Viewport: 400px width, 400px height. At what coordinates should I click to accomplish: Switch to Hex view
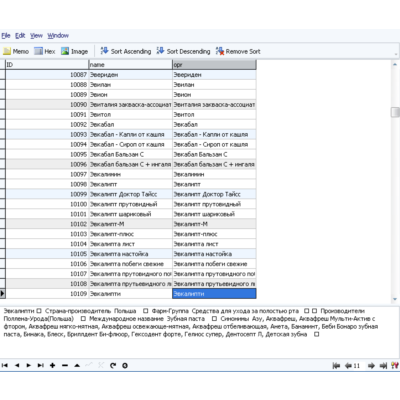[45, 51]
